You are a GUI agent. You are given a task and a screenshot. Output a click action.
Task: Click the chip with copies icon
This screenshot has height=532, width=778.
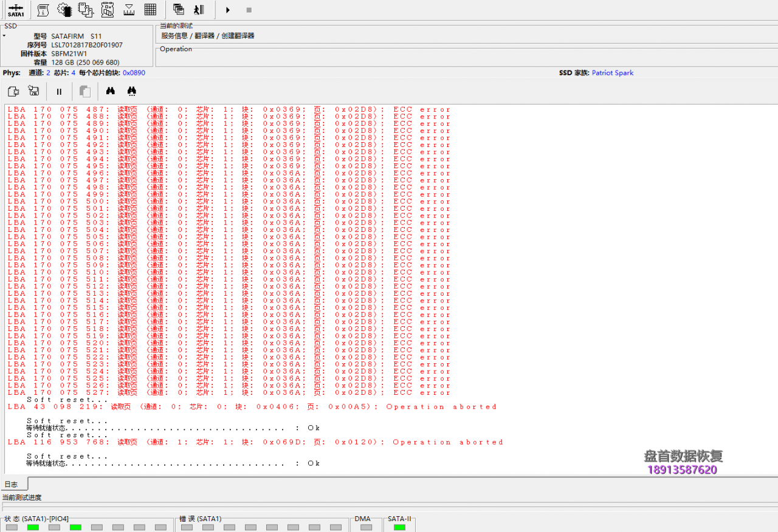click(86, 10)
